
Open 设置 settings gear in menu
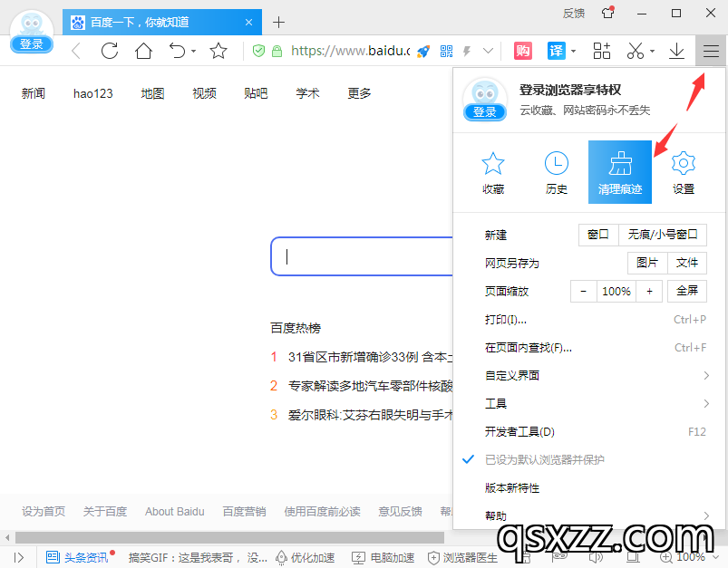tap(684, 172)
